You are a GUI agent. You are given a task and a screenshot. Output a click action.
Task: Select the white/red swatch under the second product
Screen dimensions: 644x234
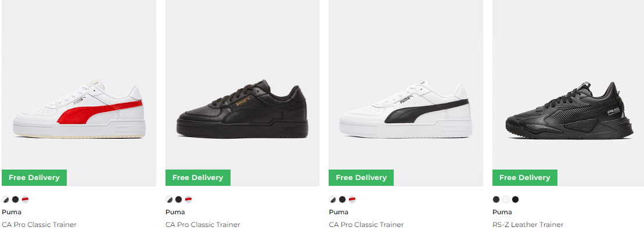188,200
